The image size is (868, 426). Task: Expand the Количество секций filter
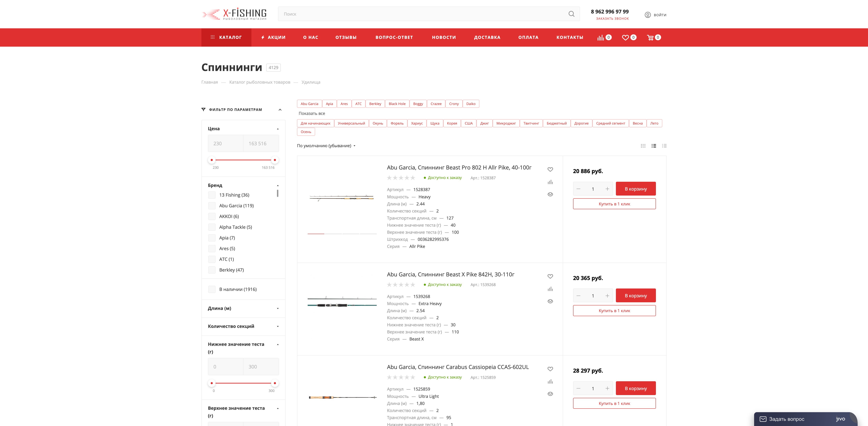278,326
